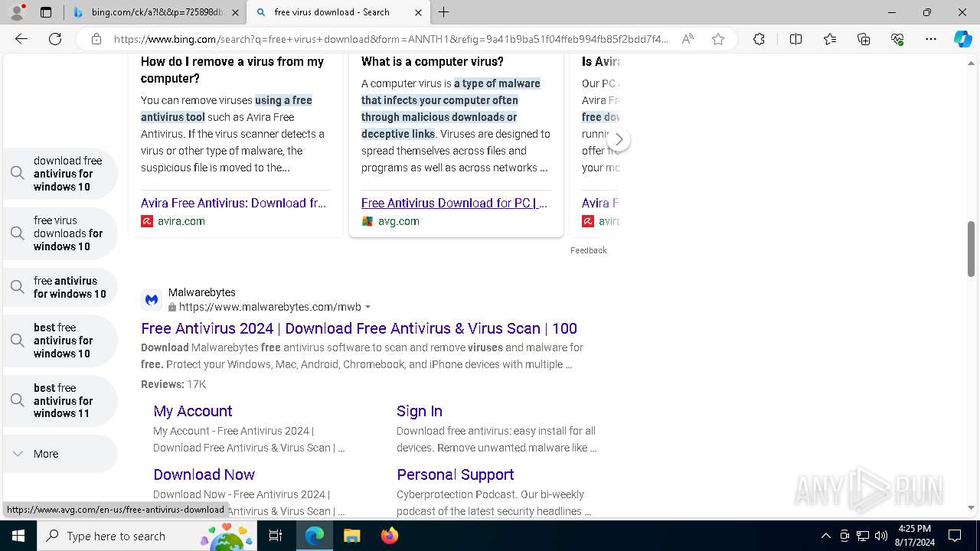980x551 pixels.
Task: Close the bing.com/ck tab
Action: 235,12
